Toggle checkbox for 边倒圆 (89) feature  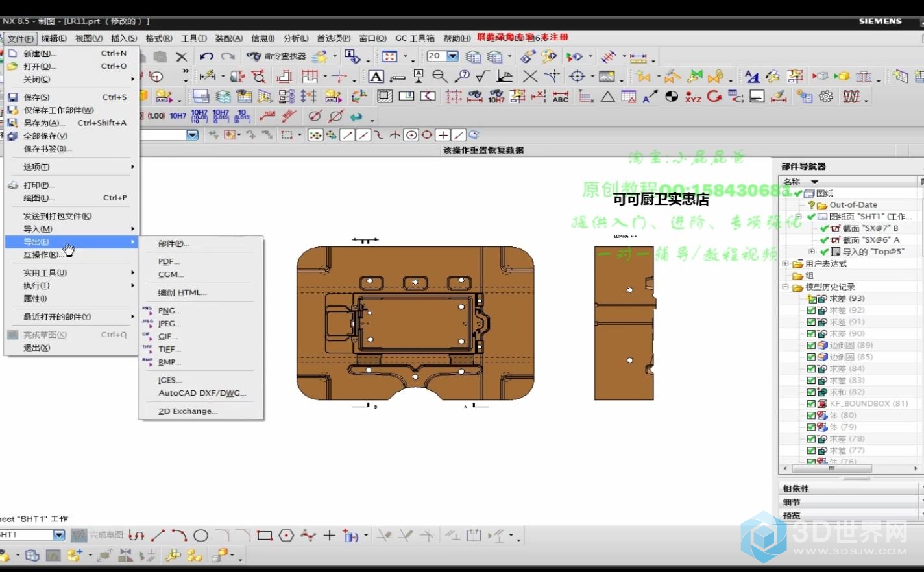(x=811, y=346)
